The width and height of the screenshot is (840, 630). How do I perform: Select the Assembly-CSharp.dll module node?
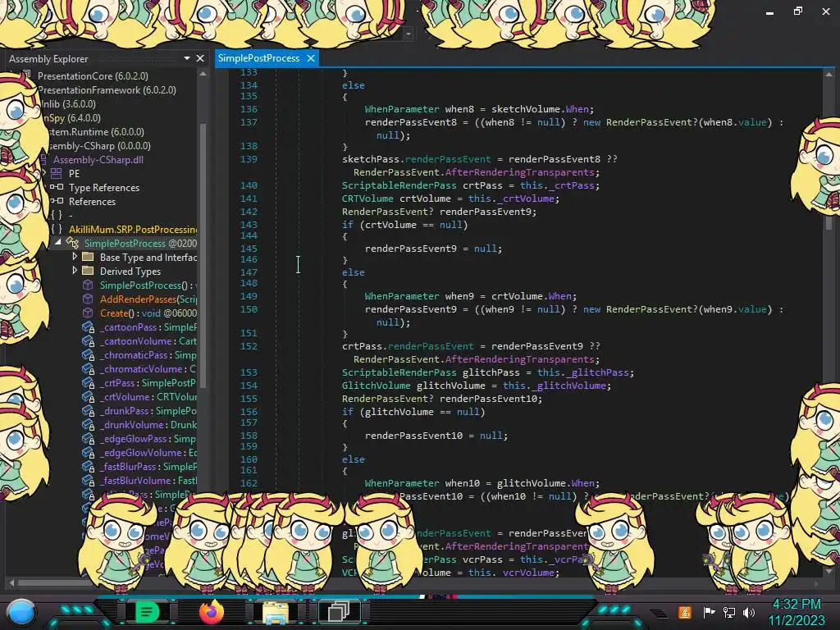pyautogui.click(x=98, y=160)
